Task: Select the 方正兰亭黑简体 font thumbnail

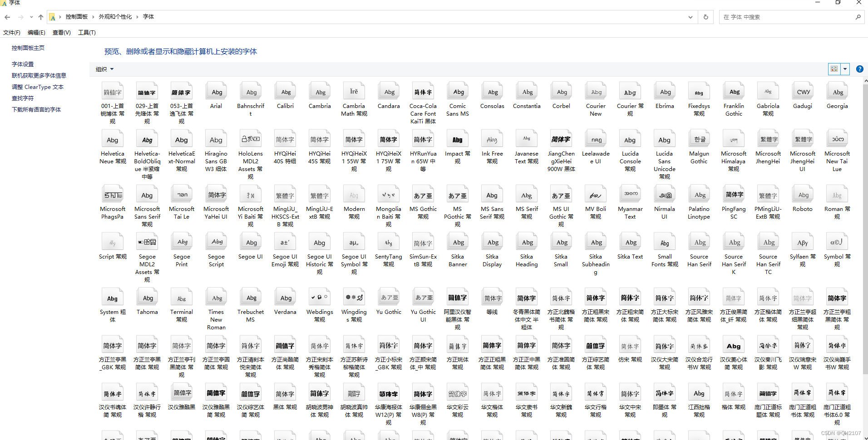Action: (147, 345)
